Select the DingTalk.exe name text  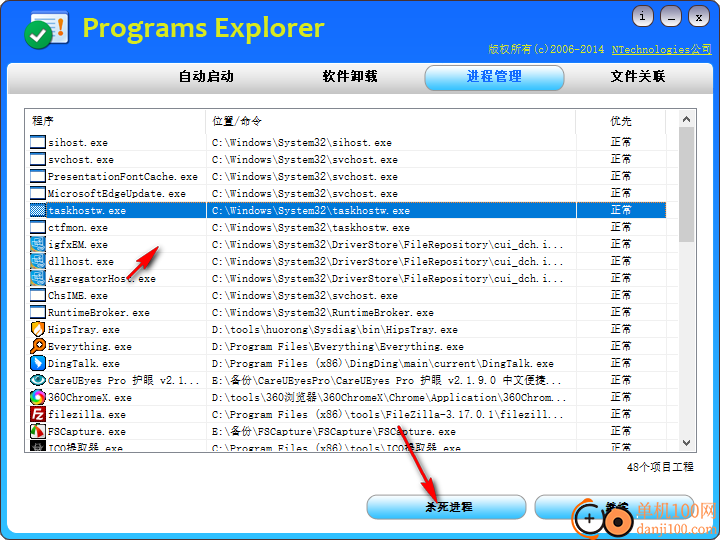point(84,363)
